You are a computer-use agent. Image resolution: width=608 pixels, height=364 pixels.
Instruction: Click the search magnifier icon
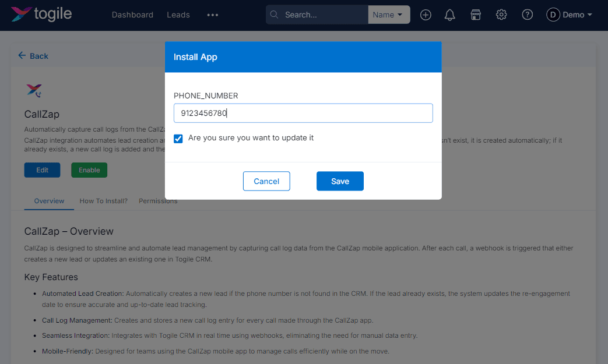(274, 15)
